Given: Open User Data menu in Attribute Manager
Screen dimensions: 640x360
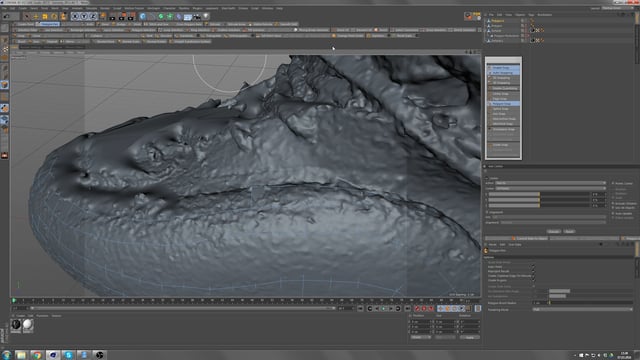Looking at the screenshot, I should click(x=515, y=244).
